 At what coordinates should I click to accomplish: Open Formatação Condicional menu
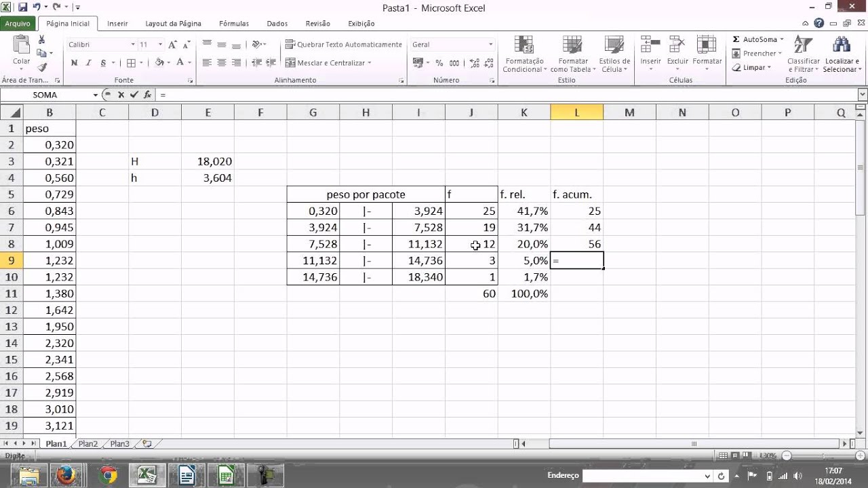click(524, 54)
